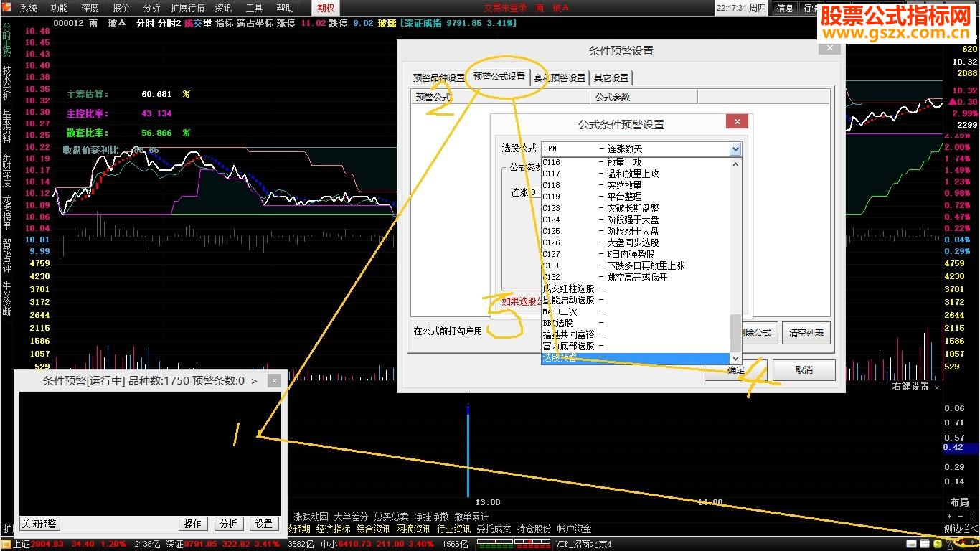Open the 深度 menu
Screen dimensions: 980x551
90,9
